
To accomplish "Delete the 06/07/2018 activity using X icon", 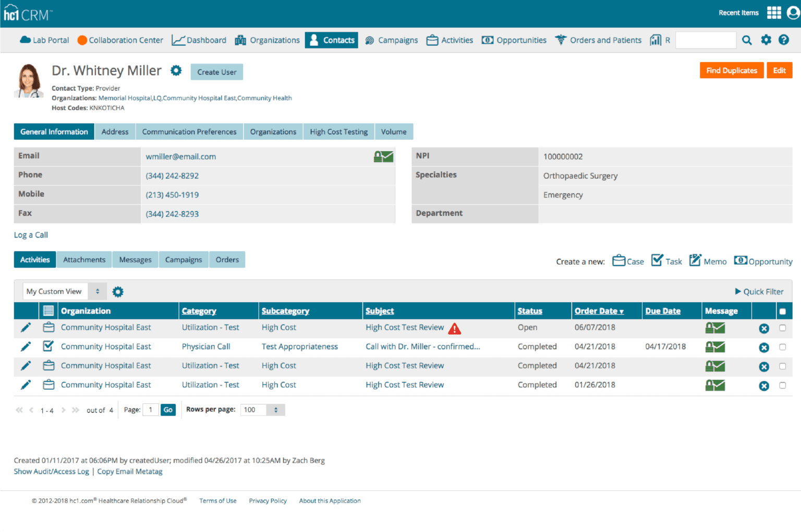I will point(763,328).
